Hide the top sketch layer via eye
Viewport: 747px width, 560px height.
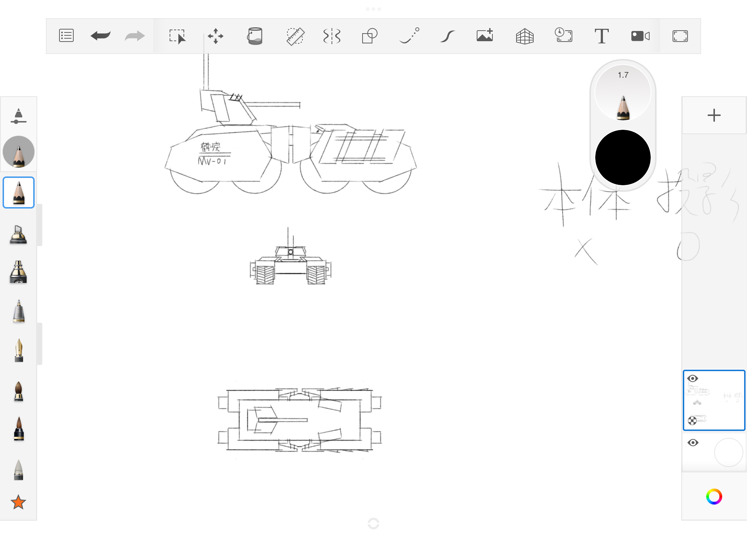pyautogui.click(x=693, y=378)
